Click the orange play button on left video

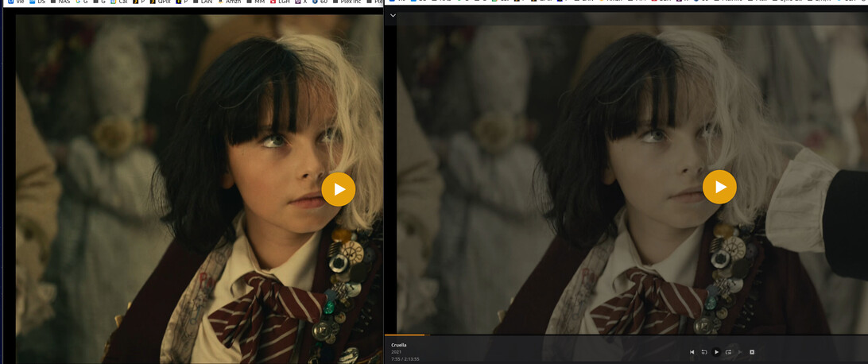pos(339,189)
